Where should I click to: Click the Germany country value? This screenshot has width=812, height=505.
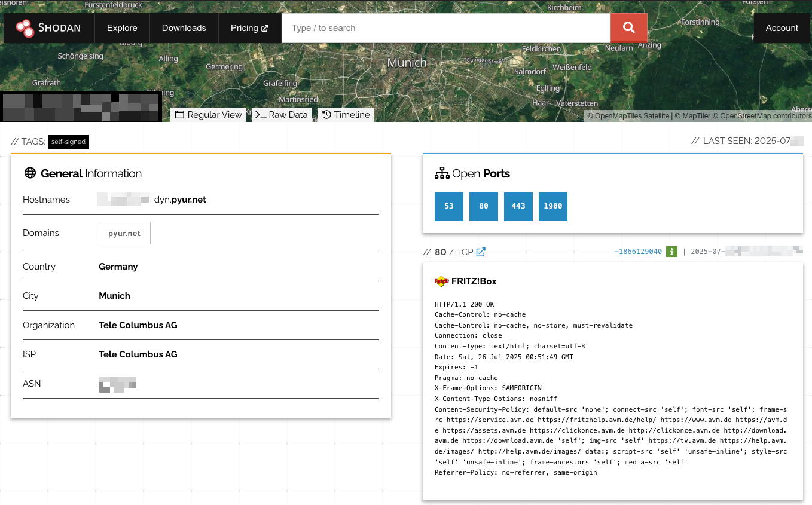point(118,267)
